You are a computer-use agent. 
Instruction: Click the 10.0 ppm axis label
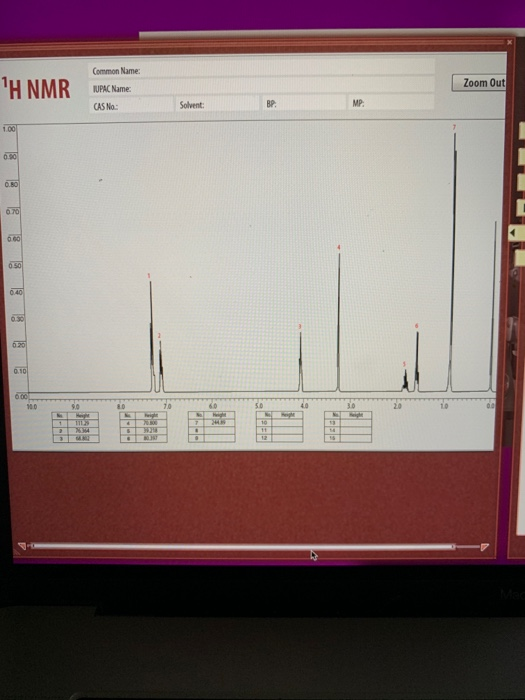31,407
